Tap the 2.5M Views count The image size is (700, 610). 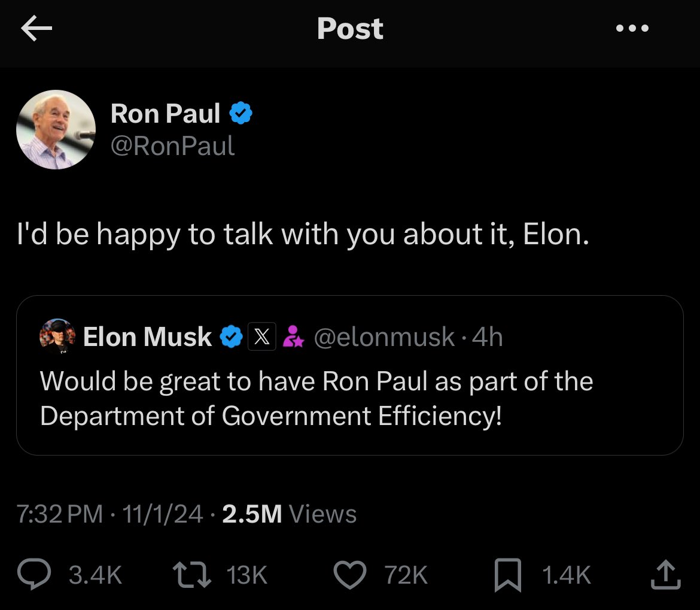[289, 514]
